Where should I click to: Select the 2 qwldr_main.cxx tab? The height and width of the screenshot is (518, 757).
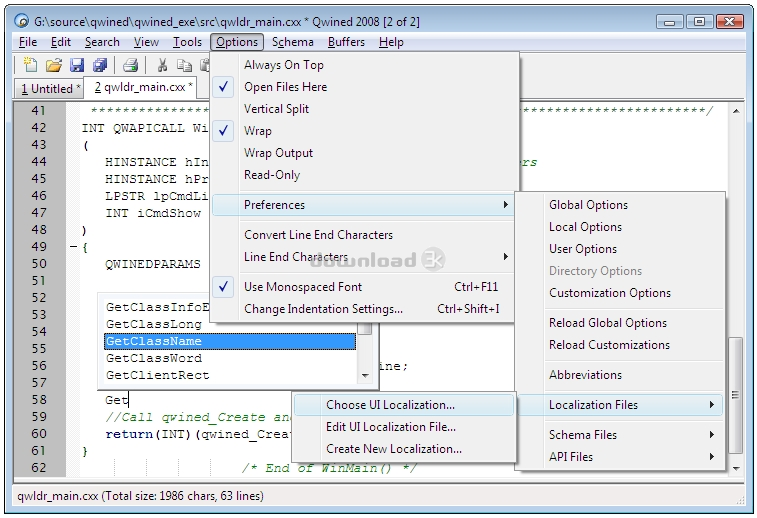(140, 87)
